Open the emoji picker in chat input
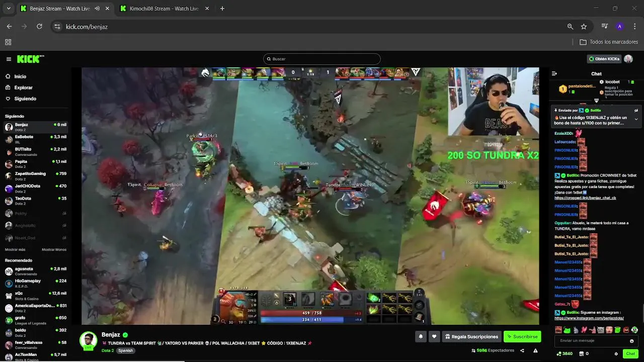This screenshot has width=644, height=362. (x=632, y=341)
